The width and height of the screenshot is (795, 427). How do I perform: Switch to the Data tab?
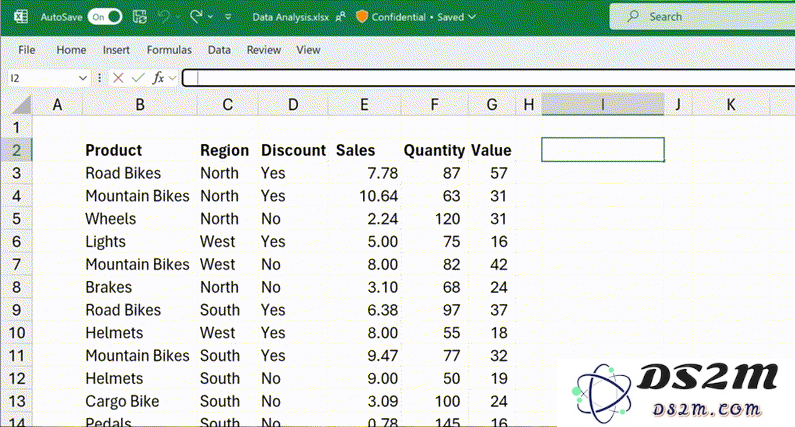click(219, 50)
